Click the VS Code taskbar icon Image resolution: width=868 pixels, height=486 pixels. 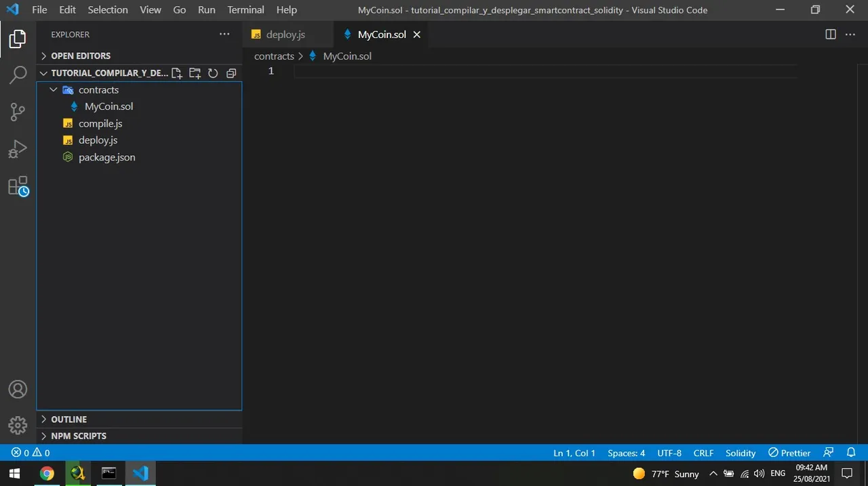pos(140,473)
